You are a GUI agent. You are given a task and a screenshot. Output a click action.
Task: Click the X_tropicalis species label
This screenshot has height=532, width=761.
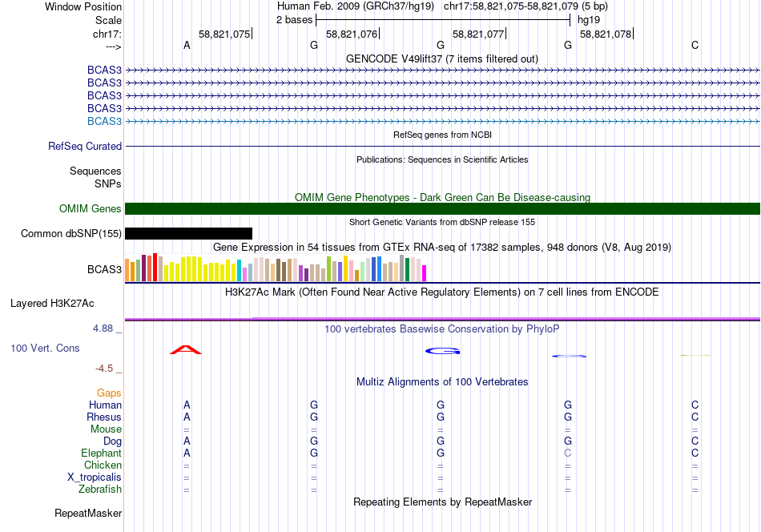(x=95, y=478)
